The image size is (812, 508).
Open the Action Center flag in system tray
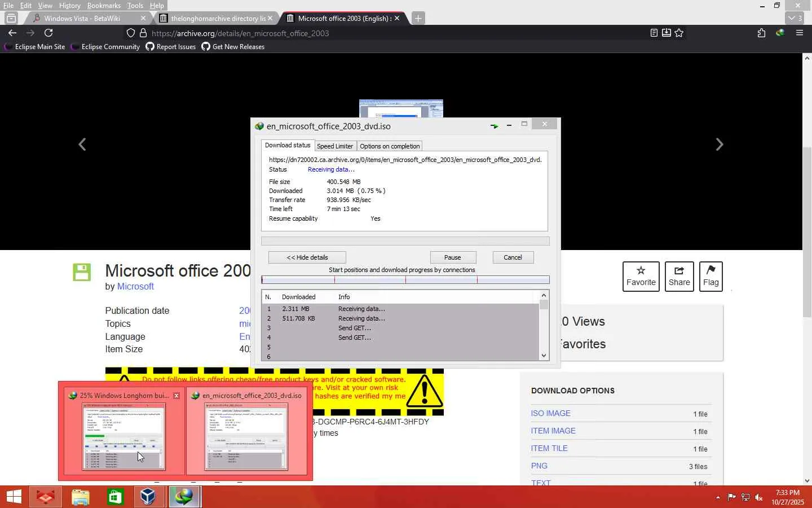tap(731, 497)
